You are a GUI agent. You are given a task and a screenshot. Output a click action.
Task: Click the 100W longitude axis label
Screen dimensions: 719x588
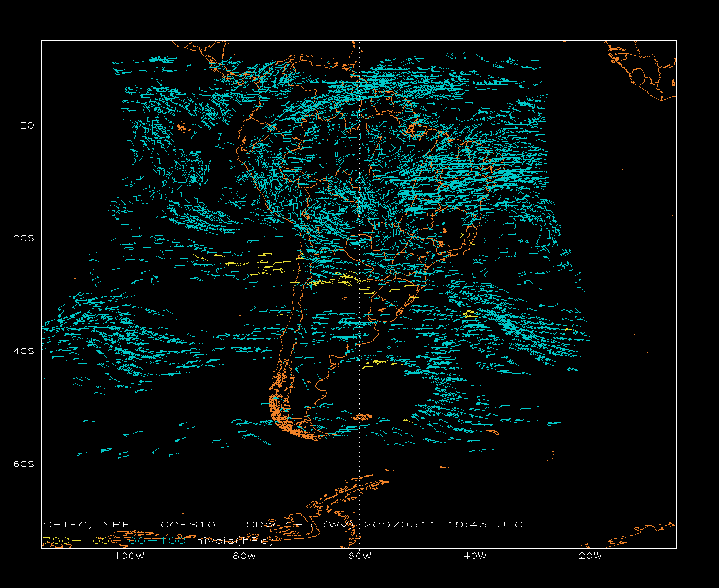129,556
